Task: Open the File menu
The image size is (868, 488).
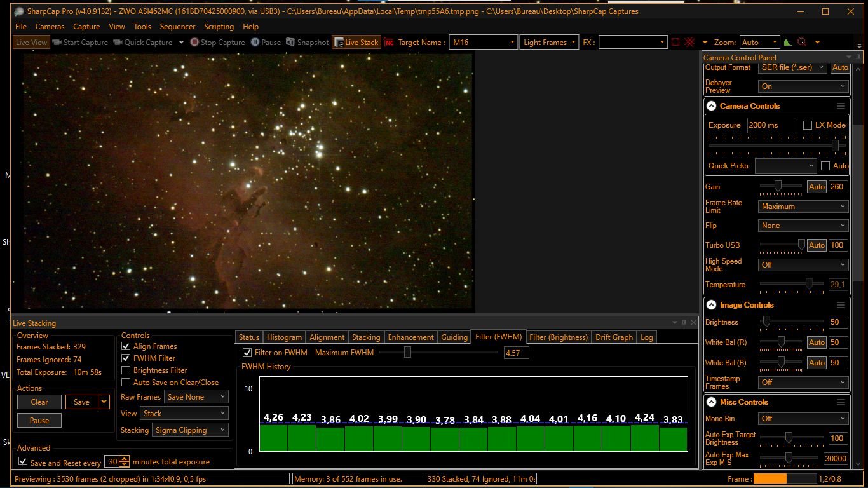Action: click(x=21, y=27)
